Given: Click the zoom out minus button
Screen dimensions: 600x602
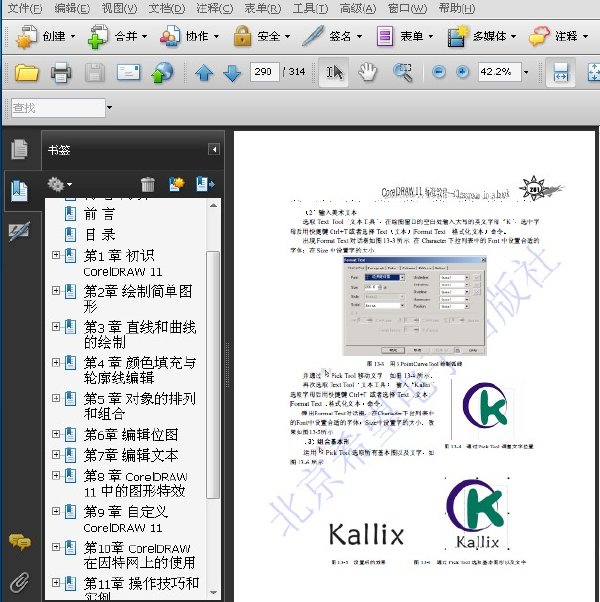Looking at the screenshot, I should pos(439,72).
